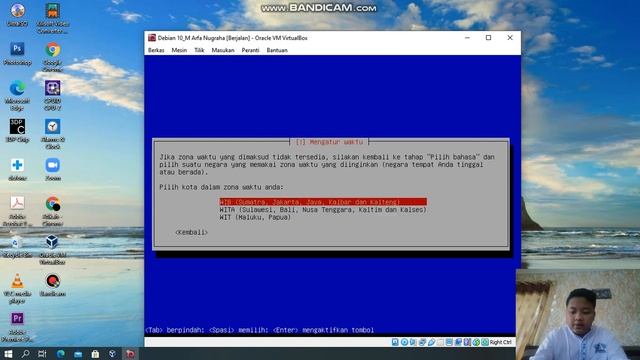The height and width of the screenshot is (360, 640).
Task: Open Microsoft Store from taskbar
Action: [x=95, y=354]
